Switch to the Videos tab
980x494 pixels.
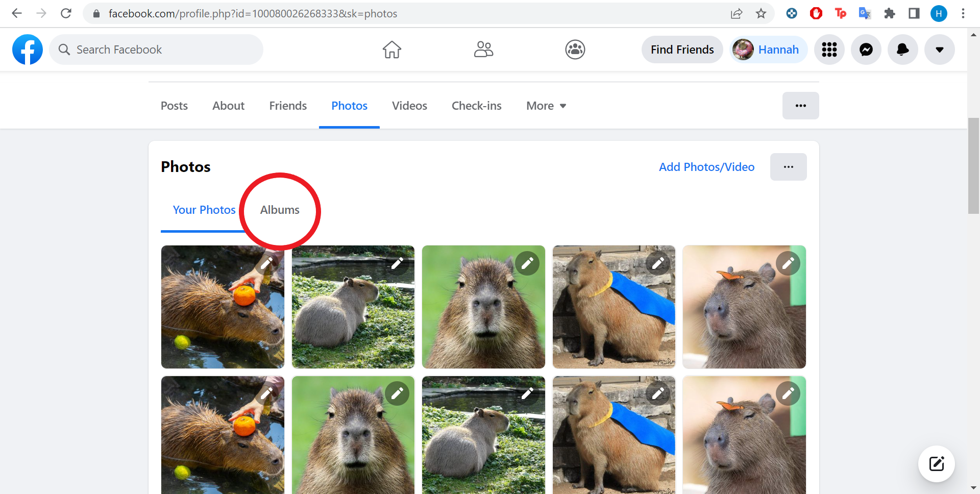pyautogui.click(x=409, y=106)
